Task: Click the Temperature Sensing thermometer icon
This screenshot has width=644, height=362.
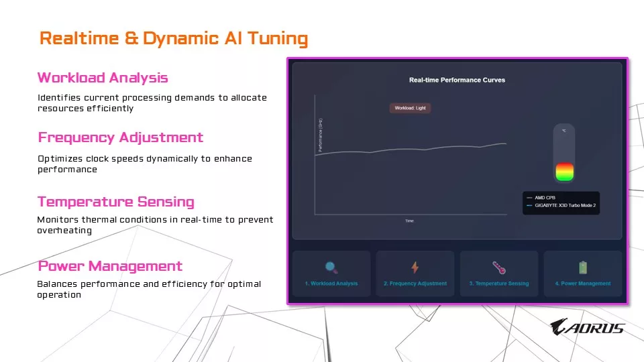Action: click(498, 267)
